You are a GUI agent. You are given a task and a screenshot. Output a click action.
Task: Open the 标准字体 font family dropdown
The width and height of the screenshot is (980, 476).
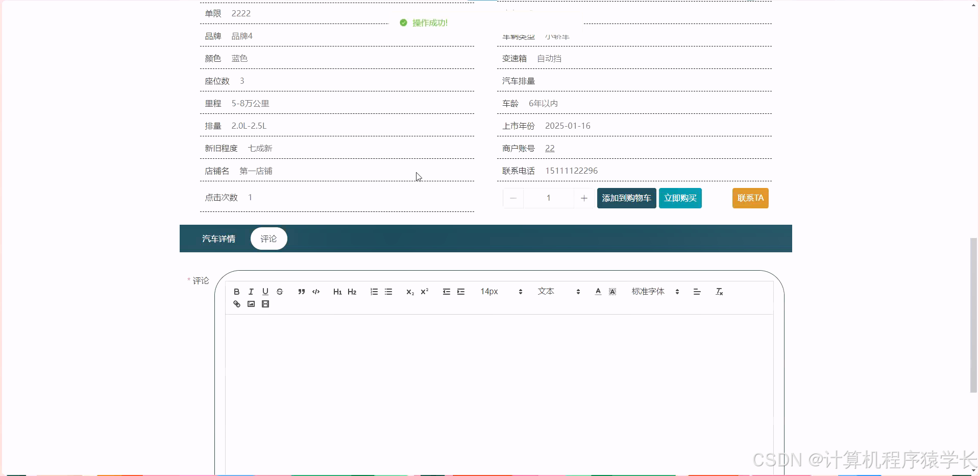(x=654, y=291)
